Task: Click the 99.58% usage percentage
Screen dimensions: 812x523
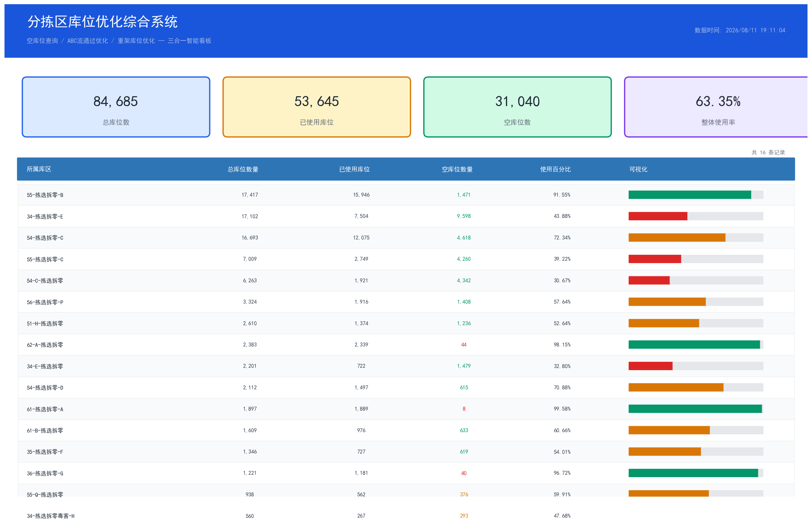Action: pyautogui.click(x=562, y=409)
